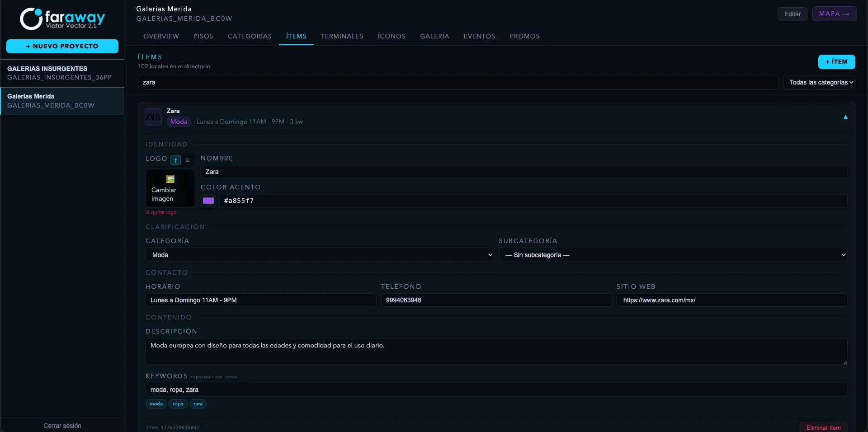Click the Editar button
The height and width of the screenshot is (432, 868).
(x=793, y=14)
